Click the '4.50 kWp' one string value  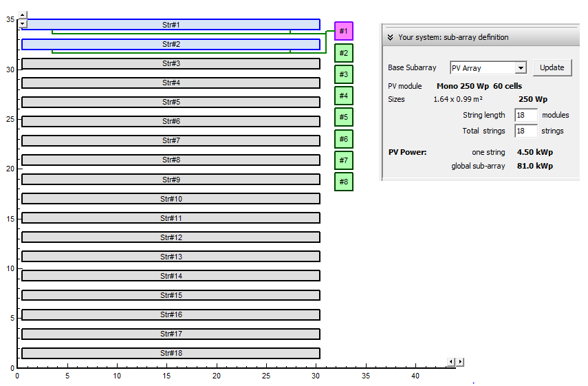535,152
